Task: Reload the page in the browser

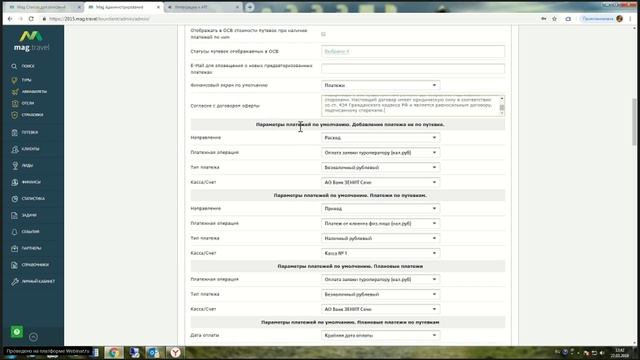Action: (x=31, y=19)
